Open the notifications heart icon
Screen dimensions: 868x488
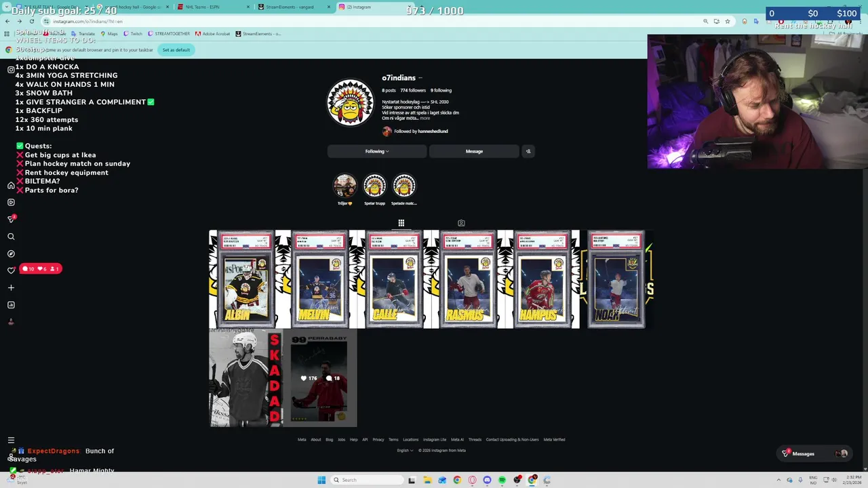click(11, 270)
